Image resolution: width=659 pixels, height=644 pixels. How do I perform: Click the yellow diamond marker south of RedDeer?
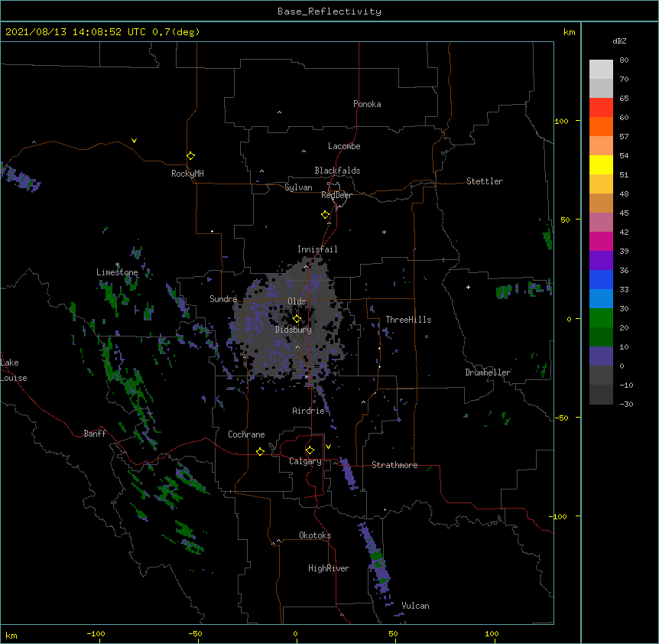326,215
